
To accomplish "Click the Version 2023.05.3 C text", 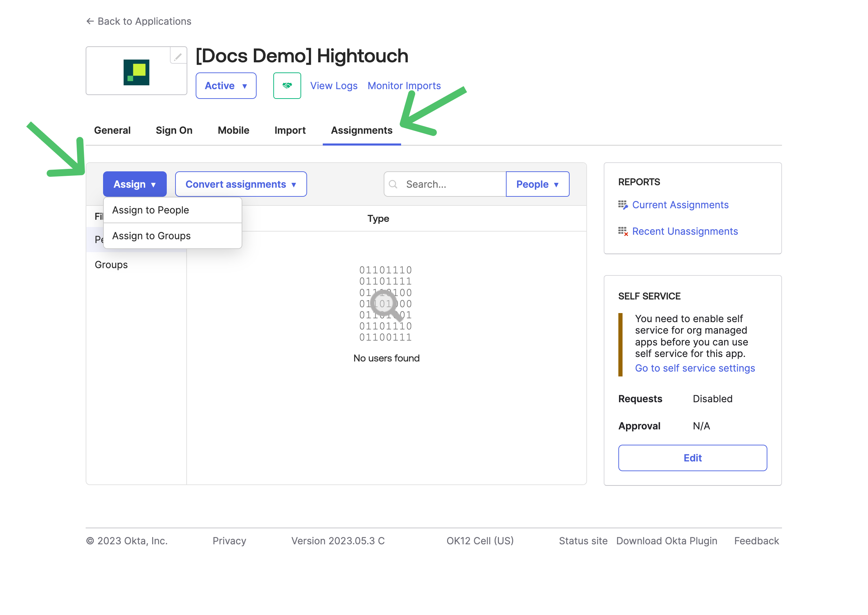I will [338, 541].
